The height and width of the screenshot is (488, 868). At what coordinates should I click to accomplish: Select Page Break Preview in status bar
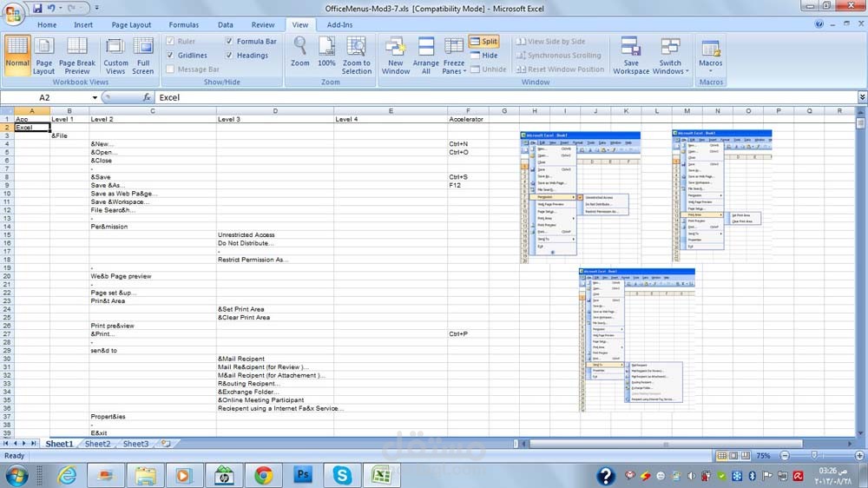coord(746,455)
